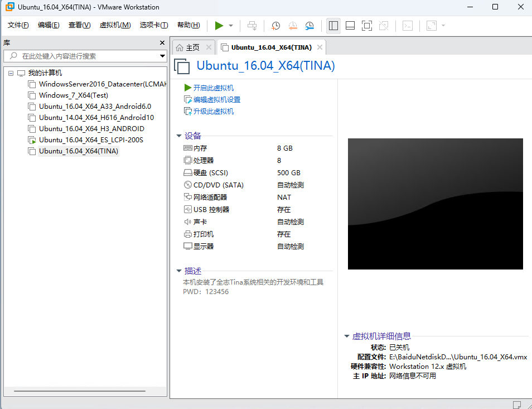This screenshot has height=409, width=532.
Task: Open the snapshot manager
Action: click(x=309, y=26)
